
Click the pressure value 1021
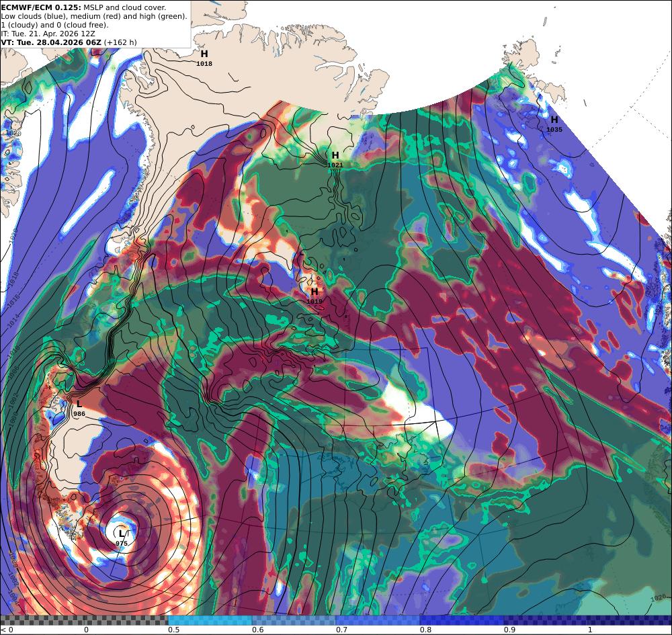click(335, 165)
